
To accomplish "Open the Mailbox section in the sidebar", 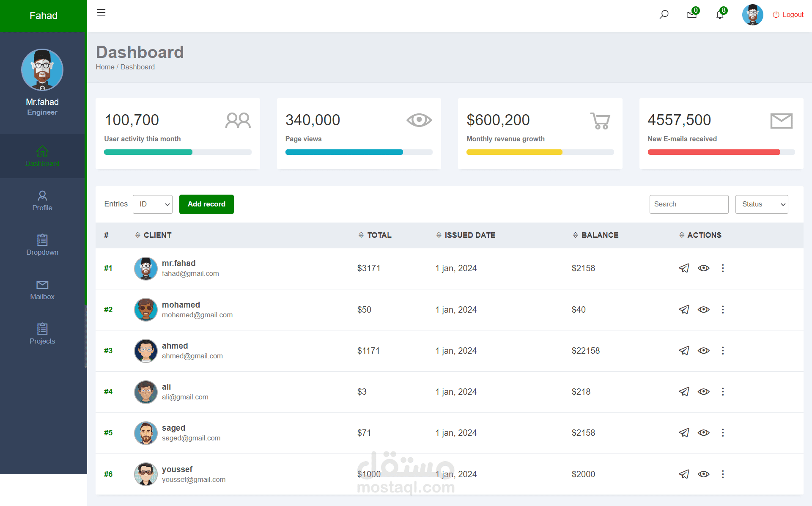I will coord(42,289).
